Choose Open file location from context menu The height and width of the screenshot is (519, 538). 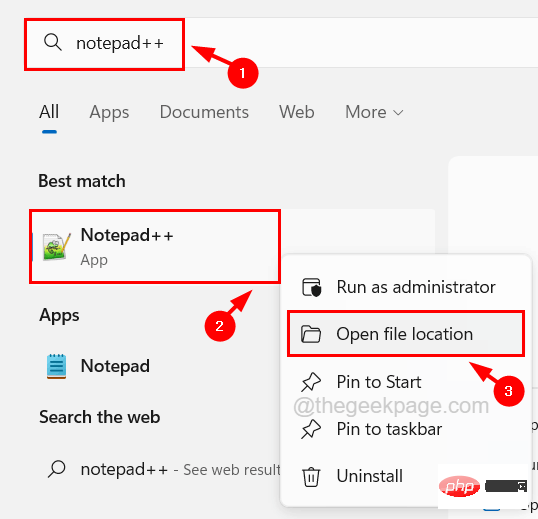(x=406, y=334)
